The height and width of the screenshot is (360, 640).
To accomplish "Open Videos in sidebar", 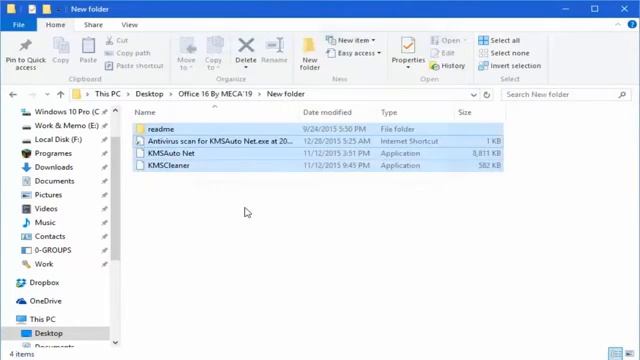I will coord(40,209).
